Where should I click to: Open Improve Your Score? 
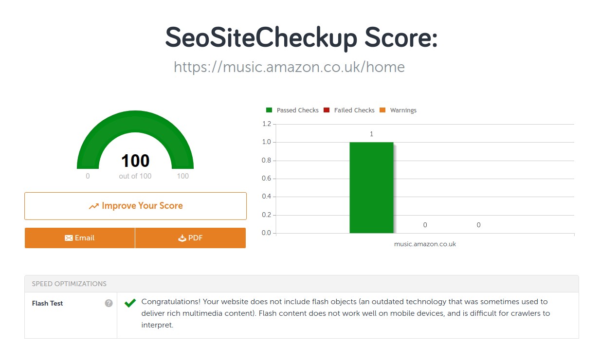135,206
